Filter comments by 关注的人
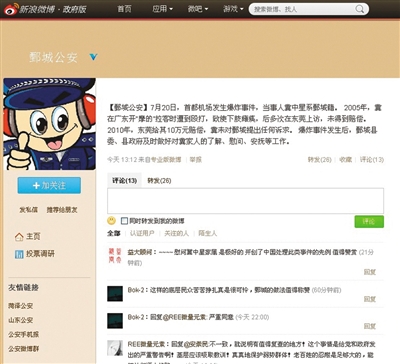The width and height of the screenshot is (400, 364). [176, 233]
